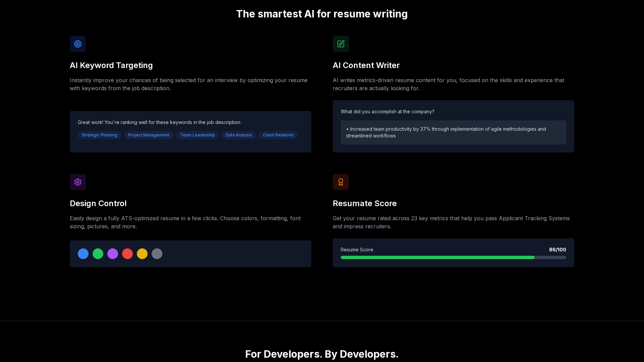The image size is (644, 362).
Task: Select the Project Management keyword tag
Action: [x=149, y=135]
